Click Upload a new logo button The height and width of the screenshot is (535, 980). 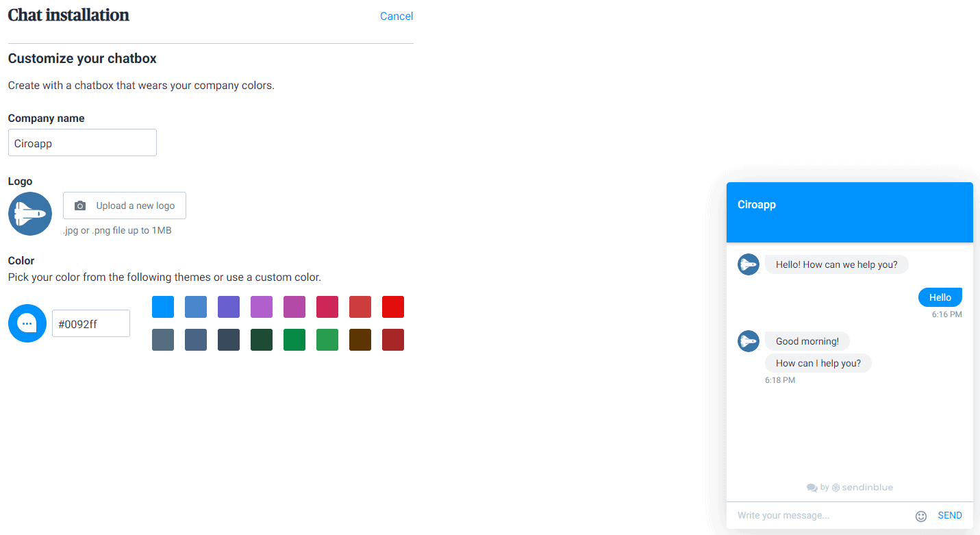(x=125, y=206)
